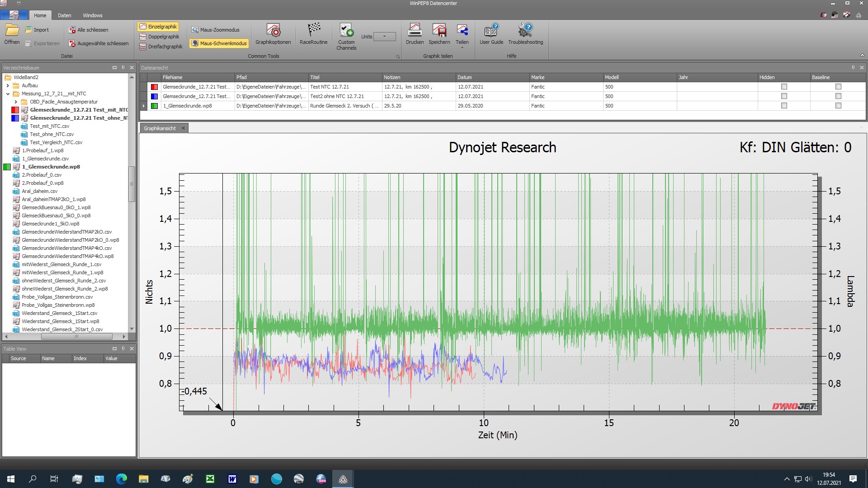Open the Units dropdown
868x488 pixels.
(385, 37)
